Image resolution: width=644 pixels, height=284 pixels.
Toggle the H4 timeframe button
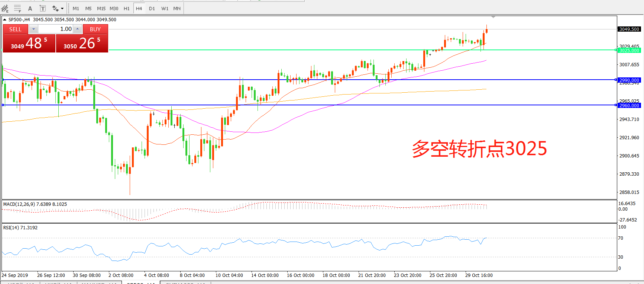(139, 8)
